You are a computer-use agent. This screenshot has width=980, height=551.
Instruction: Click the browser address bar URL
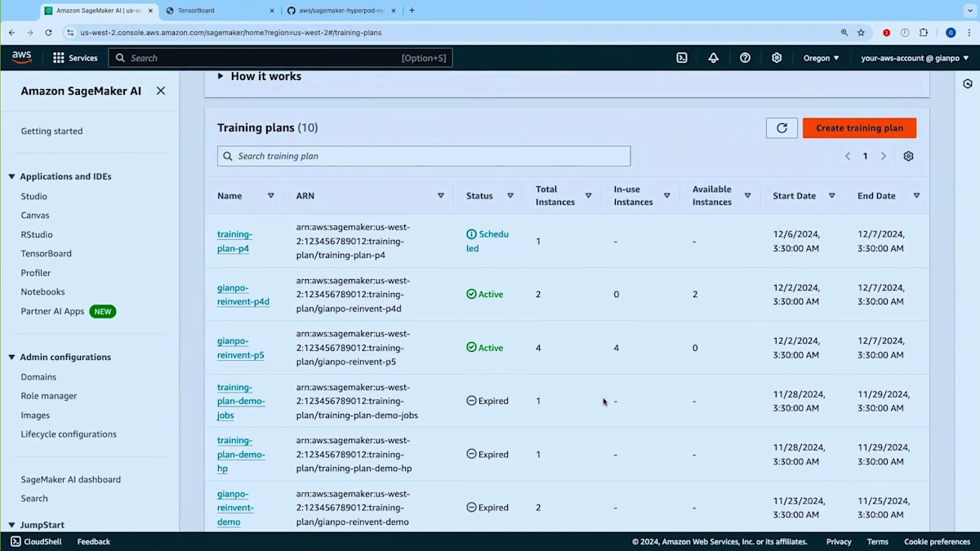click(x=231, y=33)
